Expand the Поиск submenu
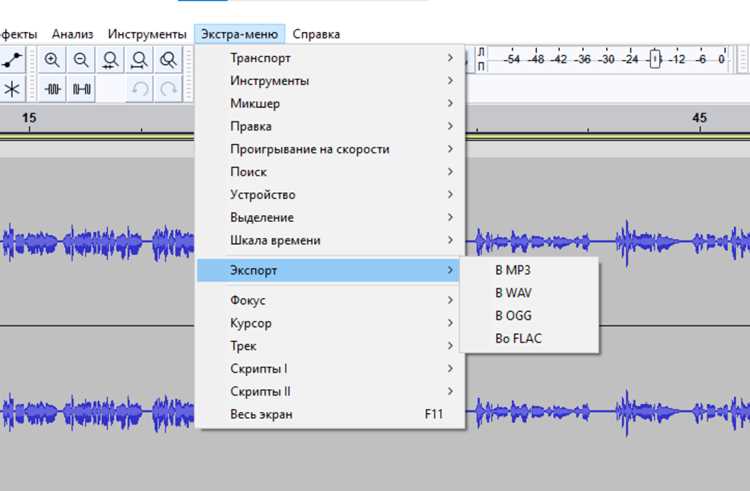 point(330,172)
